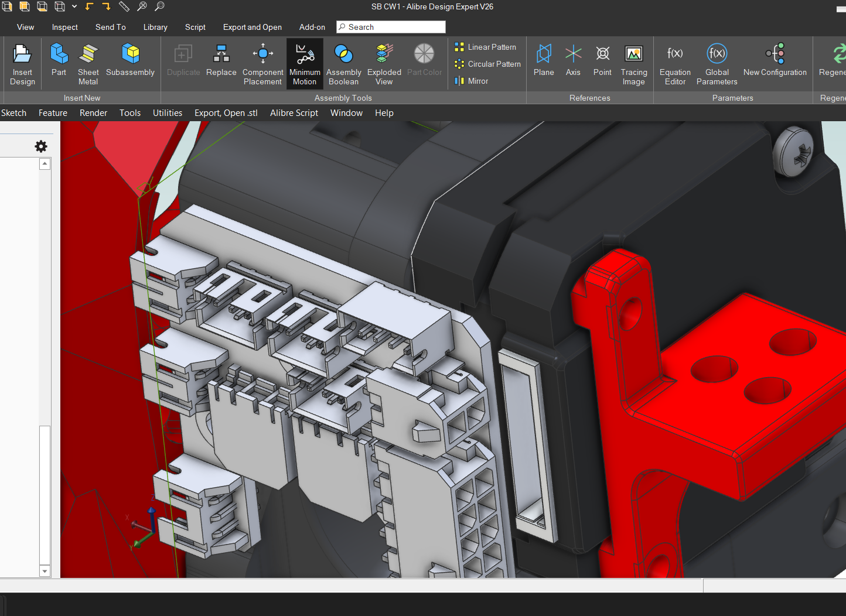Open the Window menu

pyautogui.click(x=346, y=113)
